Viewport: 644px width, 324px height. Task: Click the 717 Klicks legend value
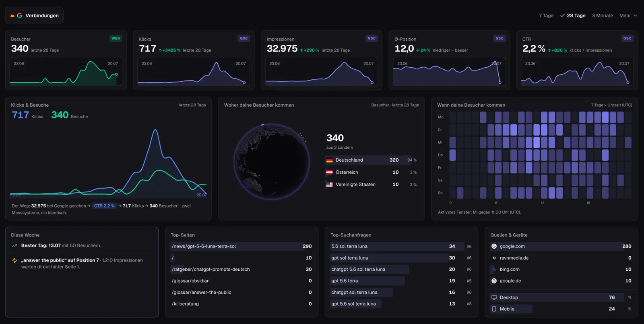tap(27, 115)
